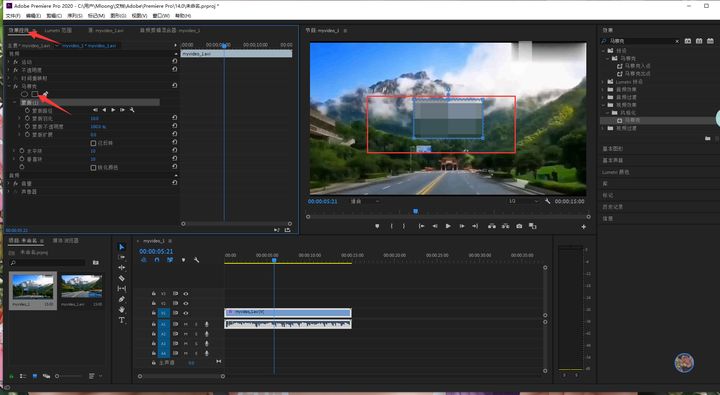Mark out point in Program monitor
This screenshot has width=720, height=395.
point(404,226)
